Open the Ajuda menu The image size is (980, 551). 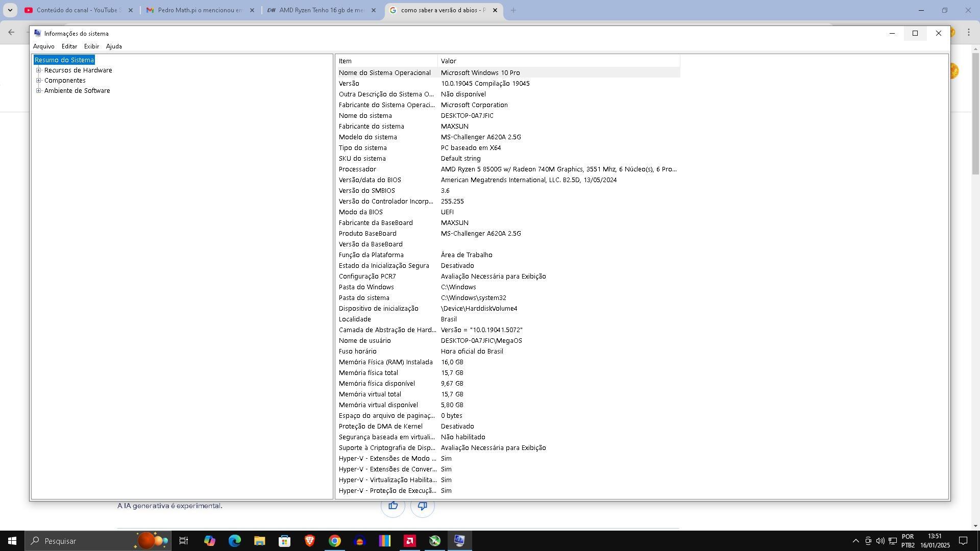114,46
